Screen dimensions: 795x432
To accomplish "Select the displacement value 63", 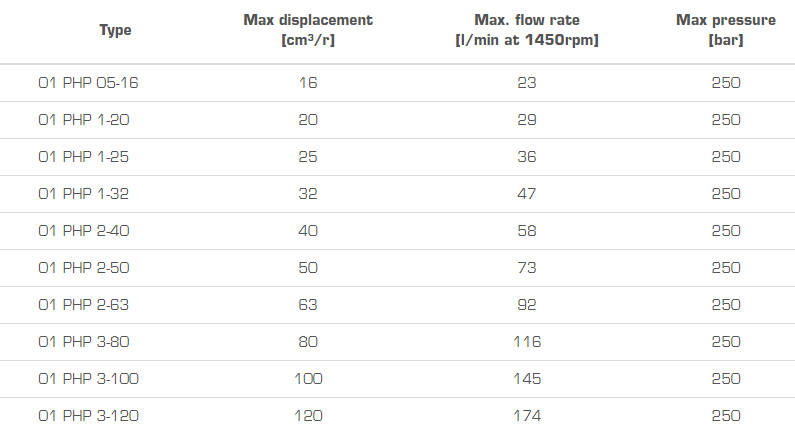I will 307,305.
